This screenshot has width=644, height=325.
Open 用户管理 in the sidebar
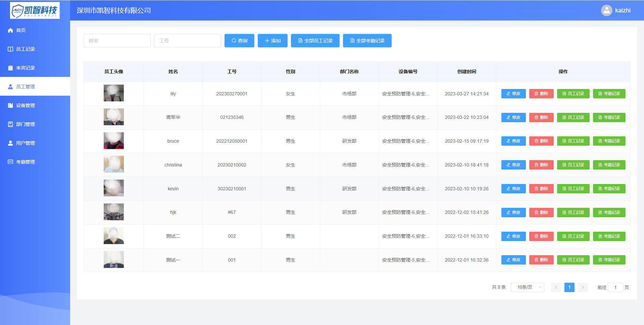(x=35, y=143)
